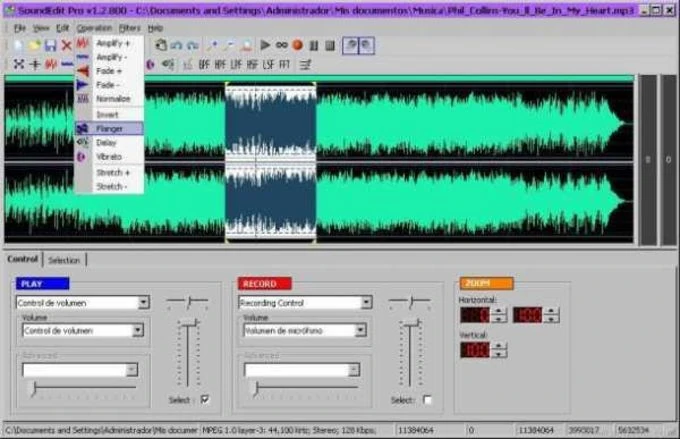This screenshot has width=680, height=439.
Task: Click the Record vertical volume slider
Action: 410,354
